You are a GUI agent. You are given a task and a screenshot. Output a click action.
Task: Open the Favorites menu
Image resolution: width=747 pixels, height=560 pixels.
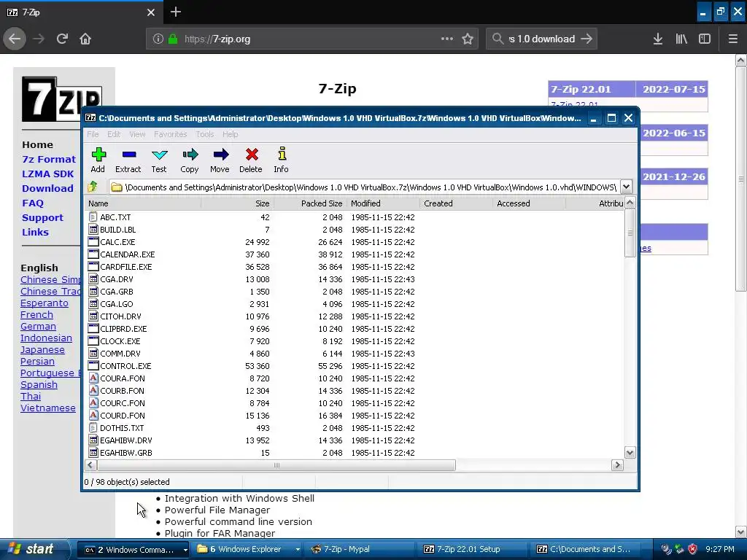click(170, 134)
